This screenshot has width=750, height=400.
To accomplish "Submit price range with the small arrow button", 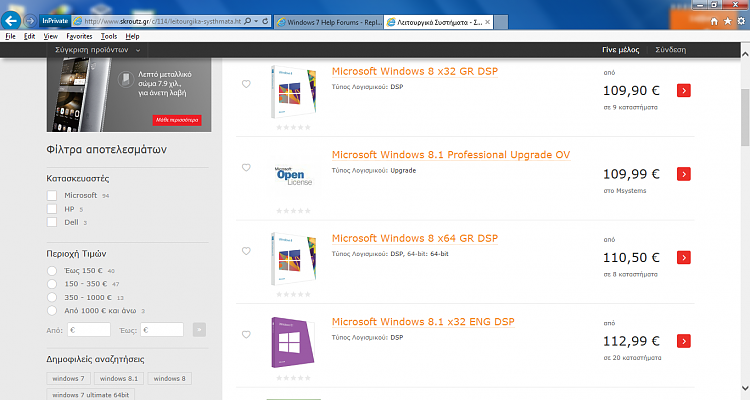I will [199, 330].
